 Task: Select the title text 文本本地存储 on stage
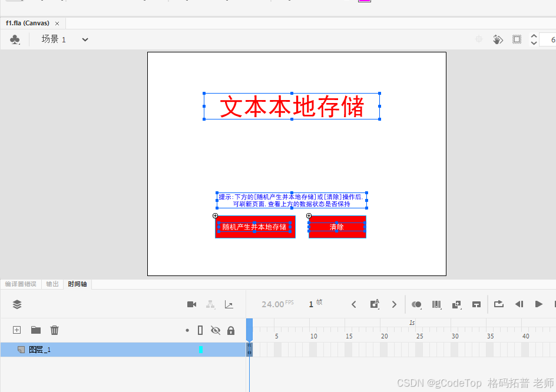point(292,107)
